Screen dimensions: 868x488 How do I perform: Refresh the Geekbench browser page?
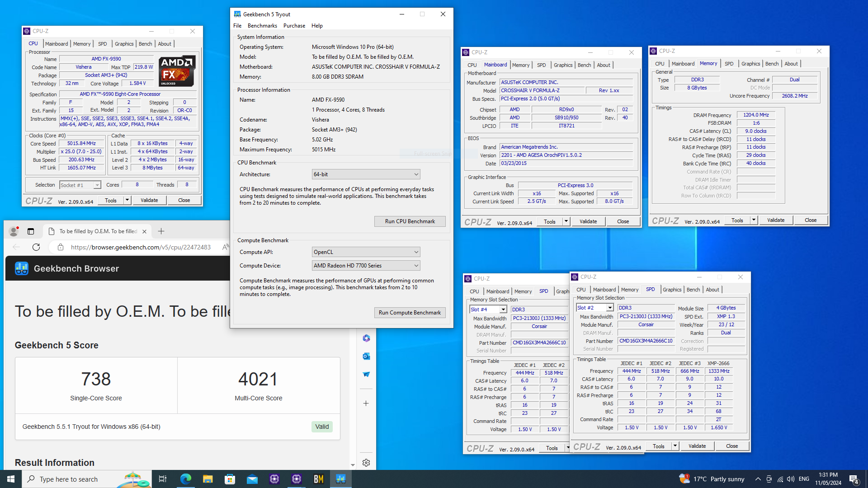[36, 247]
